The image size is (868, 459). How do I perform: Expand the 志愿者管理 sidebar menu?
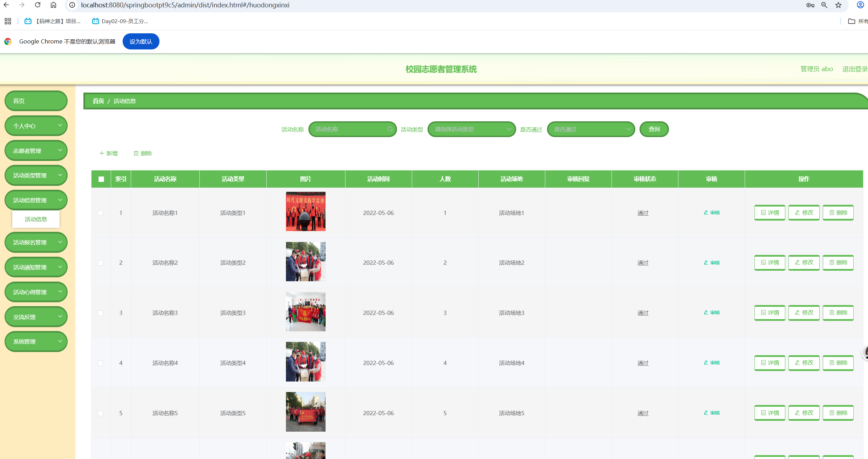click(36, 151)
